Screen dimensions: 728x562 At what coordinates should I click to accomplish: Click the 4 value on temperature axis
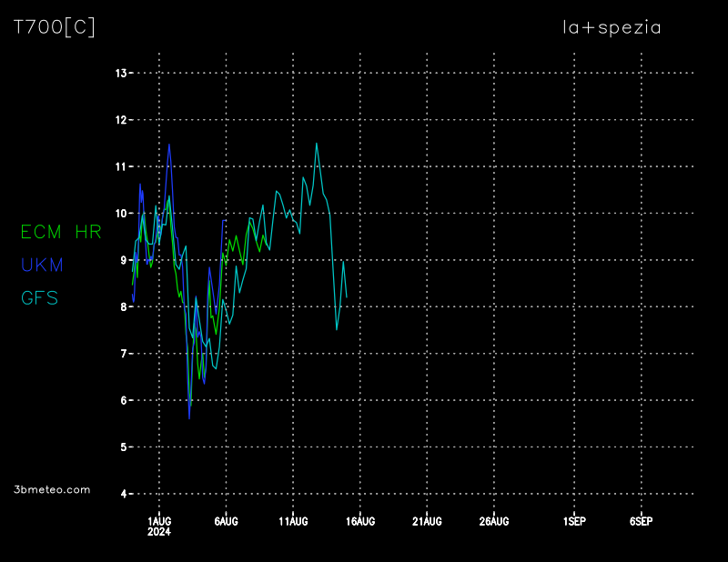[x=122, y=494]
